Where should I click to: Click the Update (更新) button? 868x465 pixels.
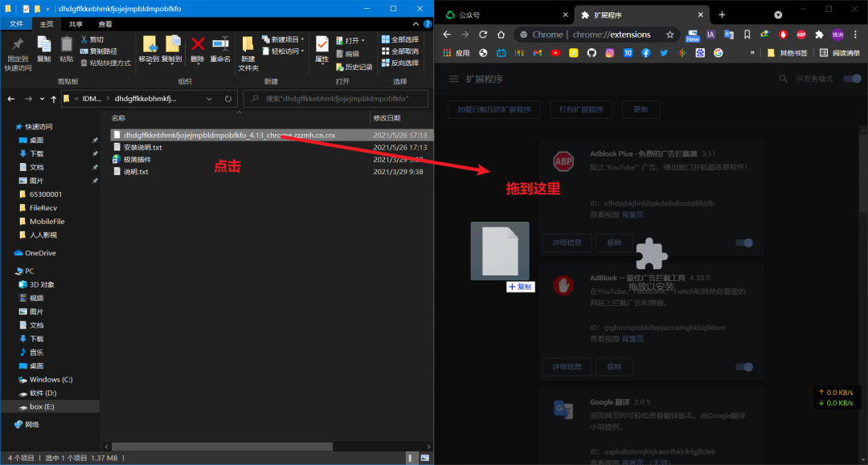[641, 109]
